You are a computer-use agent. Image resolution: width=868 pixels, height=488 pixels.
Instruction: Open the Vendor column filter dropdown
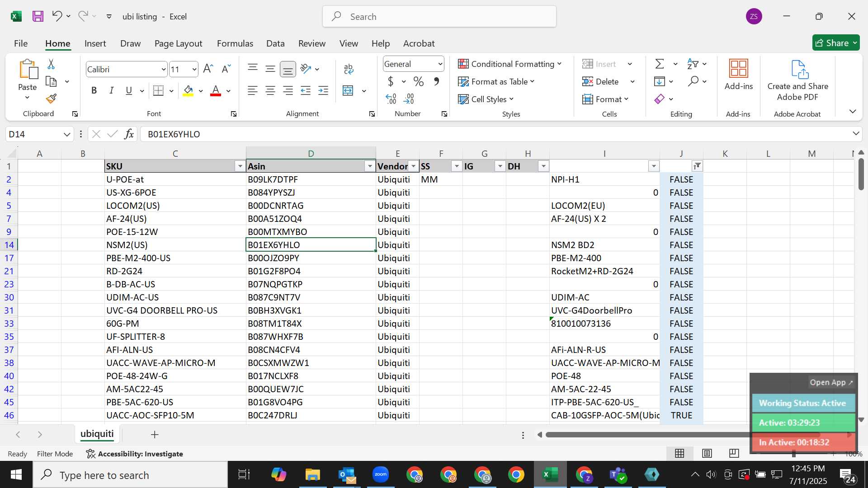tap(413, 167)
